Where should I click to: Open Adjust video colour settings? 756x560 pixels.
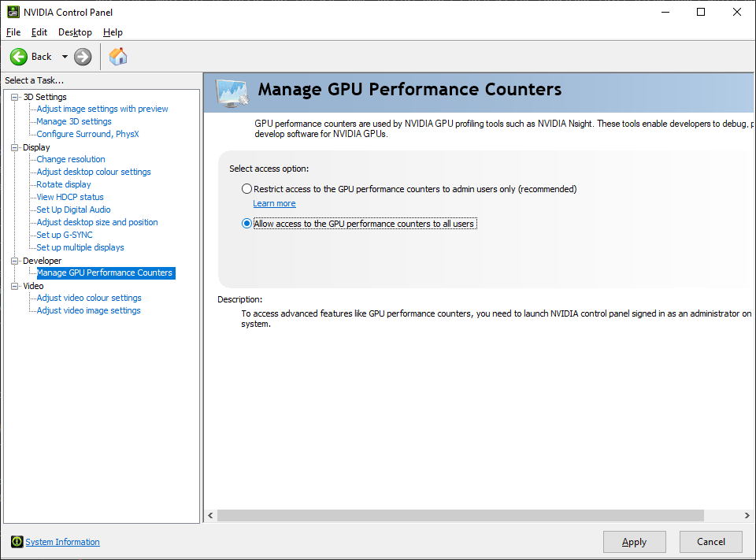pyautogui.click(x=89, y=298)
